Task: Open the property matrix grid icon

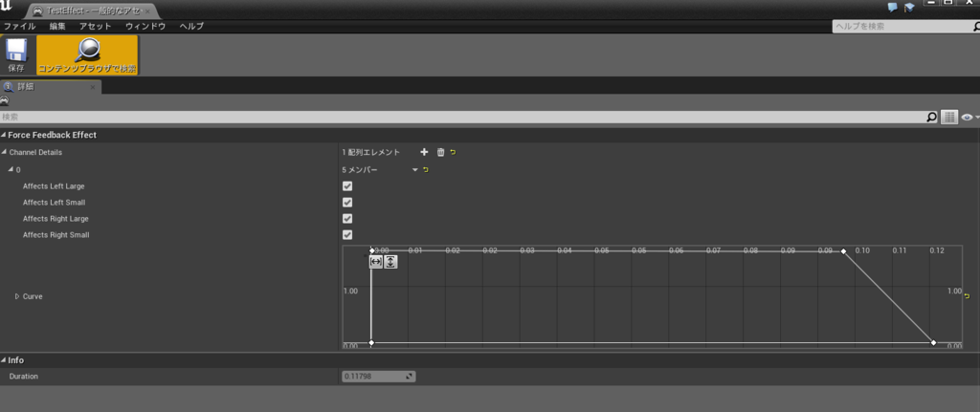Action: click(949, 117)
